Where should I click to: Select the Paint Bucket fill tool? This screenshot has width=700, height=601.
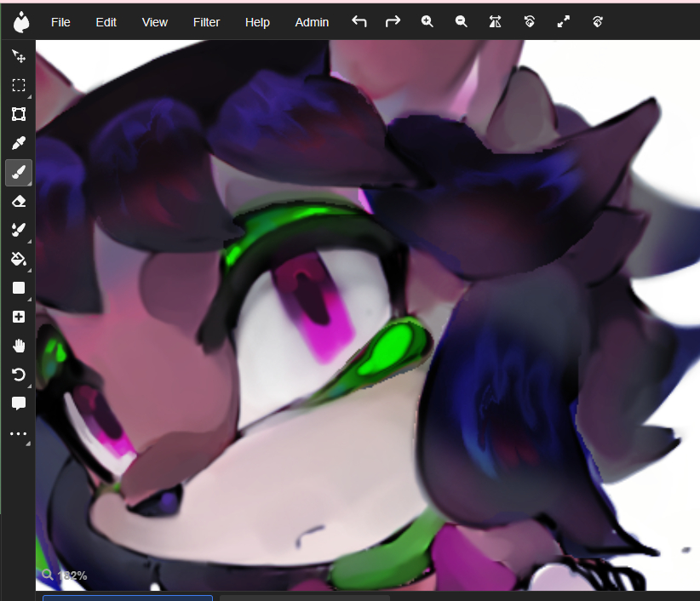click(x=18, y=259)
